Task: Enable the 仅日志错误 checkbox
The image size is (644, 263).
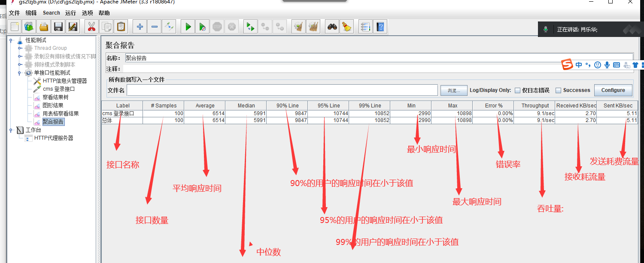Action: [x=518, y=90]
